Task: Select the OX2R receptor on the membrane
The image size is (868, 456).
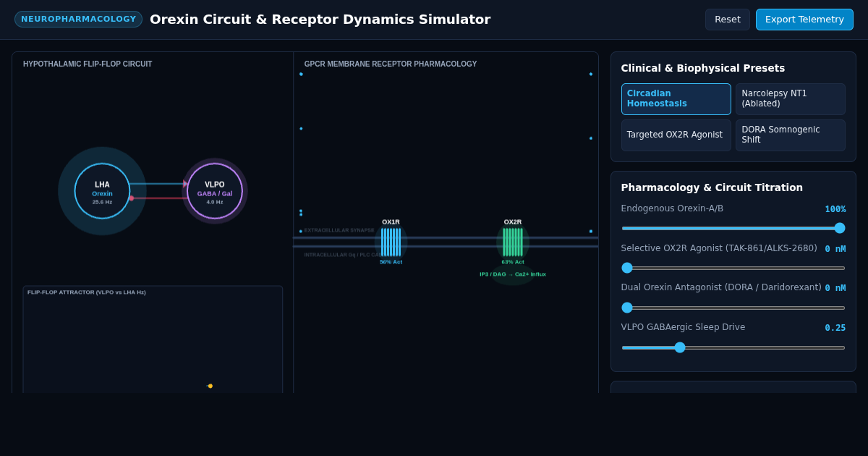Action: click(513, 242)
